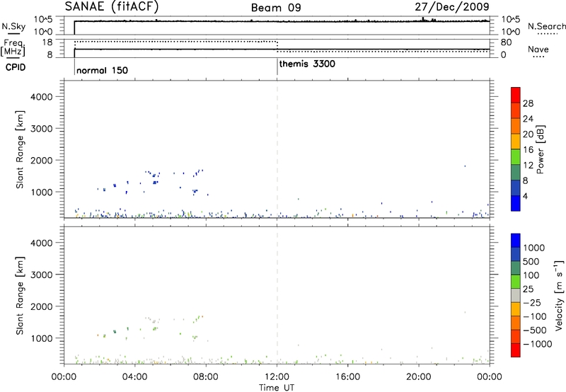Screen dimensions: 566x392
Task: Click the isolated echo near 22:30 at 1800 km
Action: [465, 166]
